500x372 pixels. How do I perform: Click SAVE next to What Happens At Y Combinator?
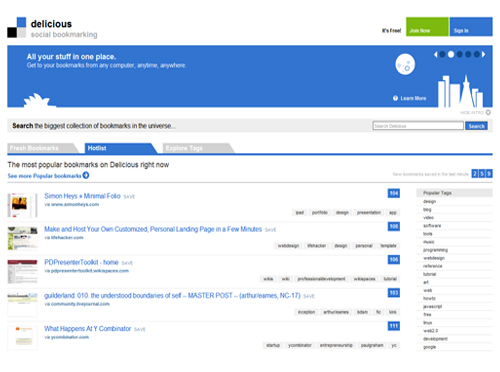pos(140,329)
